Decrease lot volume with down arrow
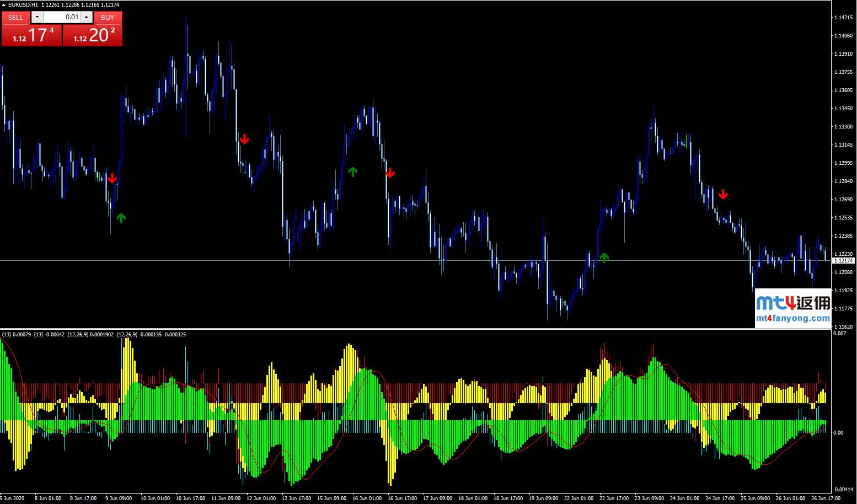Screen dimensions: 857x504 coord(38,17)
